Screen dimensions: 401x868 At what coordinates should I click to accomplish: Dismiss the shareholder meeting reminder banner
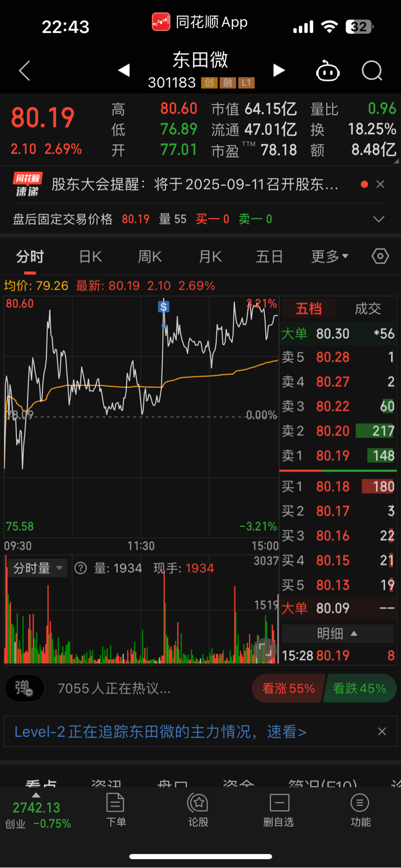(x=381, y=184)
